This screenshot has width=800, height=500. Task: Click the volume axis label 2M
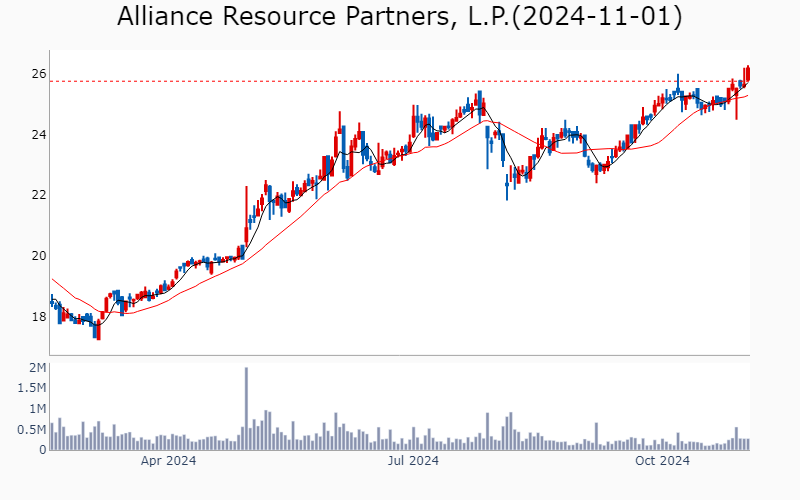point(38,368)
